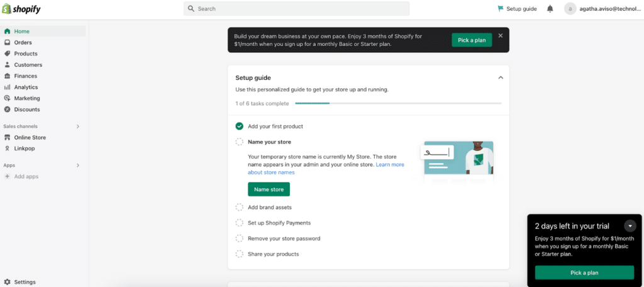Click the Products tag icon
Screen dimensions: 644x287
(x=7, y=53)
